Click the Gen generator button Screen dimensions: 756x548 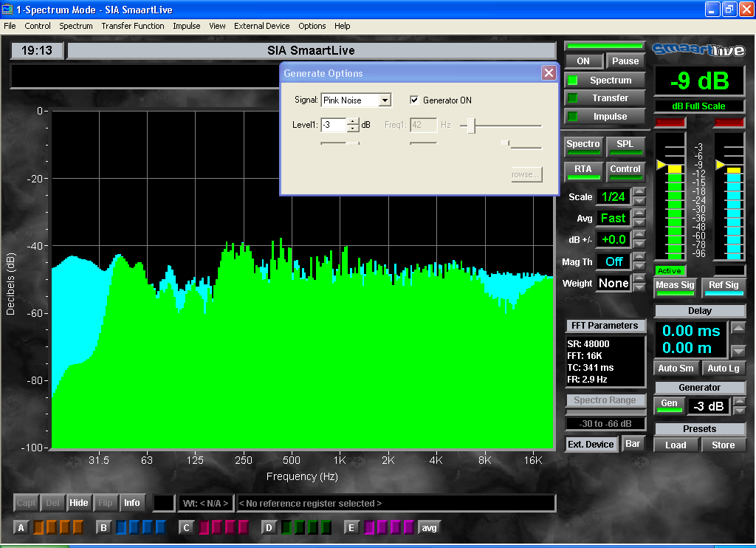(670, 404)
